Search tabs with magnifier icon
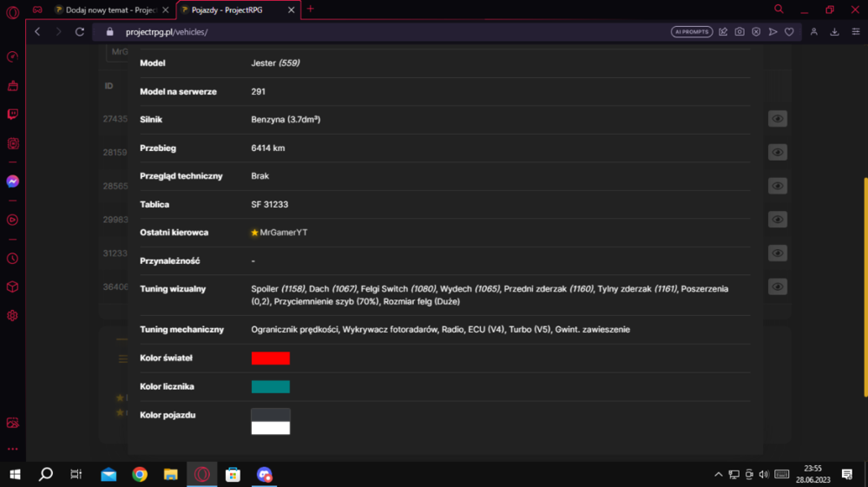Viewport: 868px width, 487px height. 779,10
